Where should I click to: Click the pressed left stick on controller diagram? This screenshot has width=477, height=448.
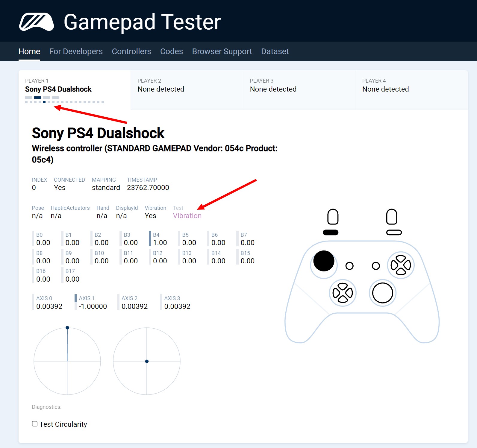click(324, 261)
